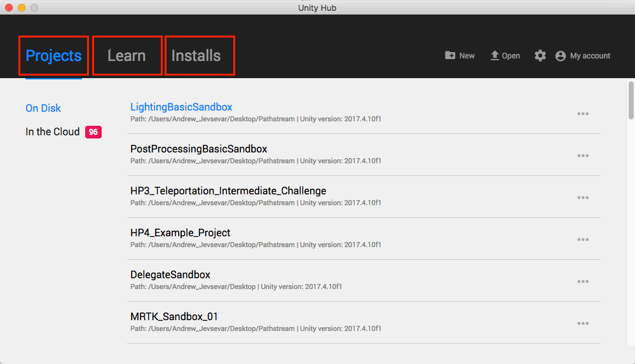Viewport: 635px width, 364px height.
Task: Open settings via the gear icon
Action: point(540,55)
